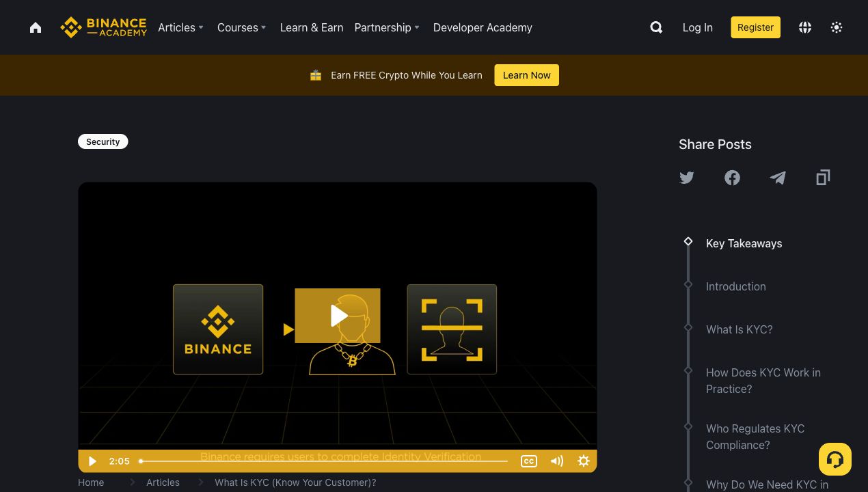Click the KYC article breadcrumb title

click(x=295, y=482)
